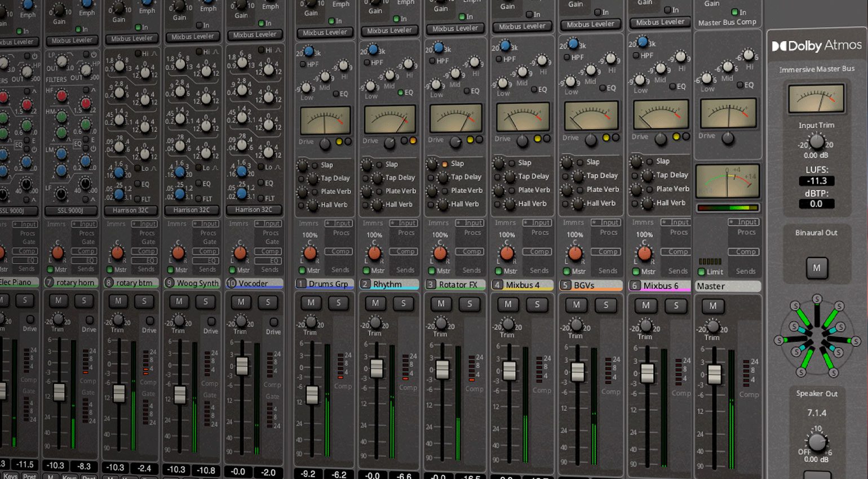Select the Vocoder name label
This screenshot has width=868, height=479.
pyautogui.click(x=255, y=283)
